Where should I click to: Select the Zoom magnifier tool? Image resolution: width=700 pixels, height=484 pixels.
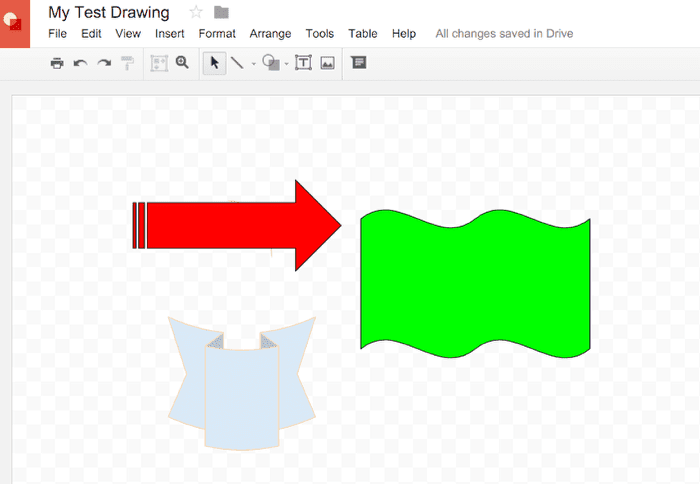point(182,63)
